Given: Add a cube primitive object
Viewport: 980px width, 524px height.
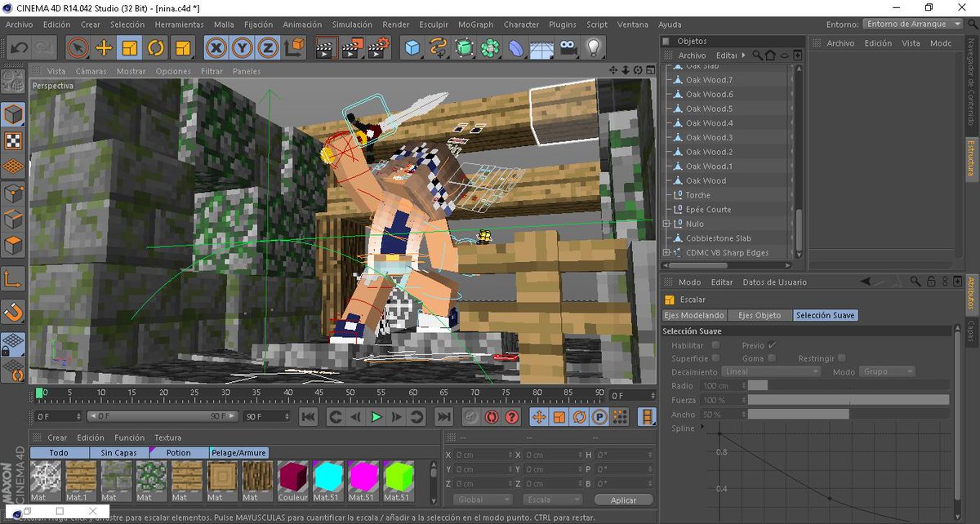Looking at the screenshot, I should 412,47.
